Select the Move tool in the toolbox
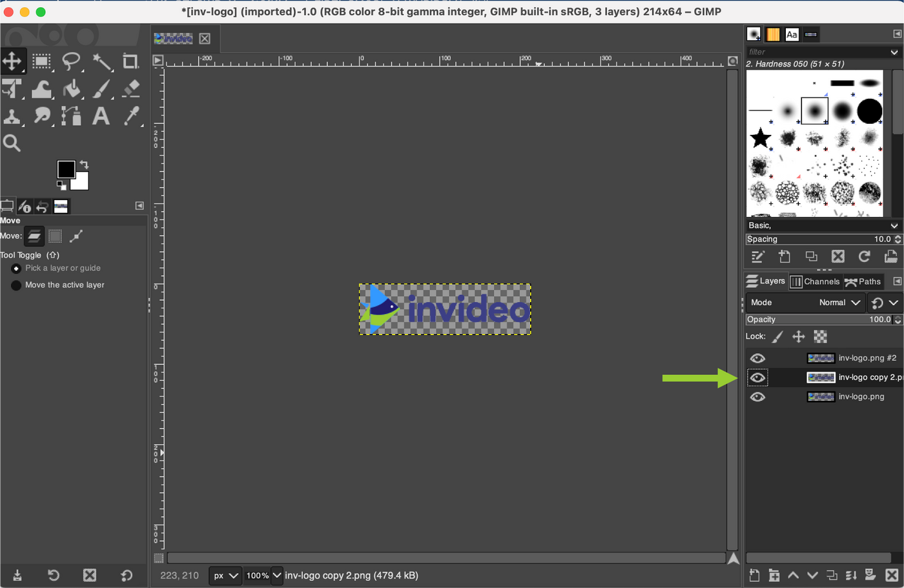The width and height of the screenshot is (904, 588). pyautogui.click(x=12, y=61)
